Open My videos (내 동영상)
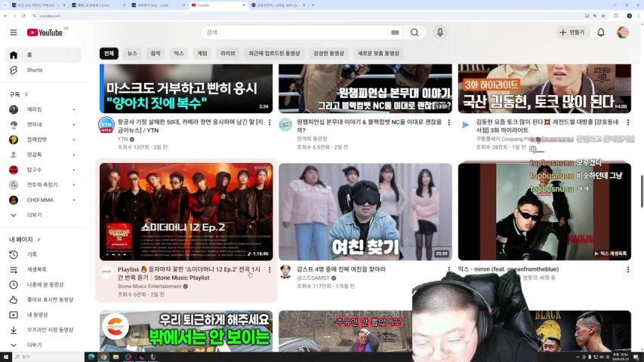Viewport: 644px width, 362px height. coord(43,314)
